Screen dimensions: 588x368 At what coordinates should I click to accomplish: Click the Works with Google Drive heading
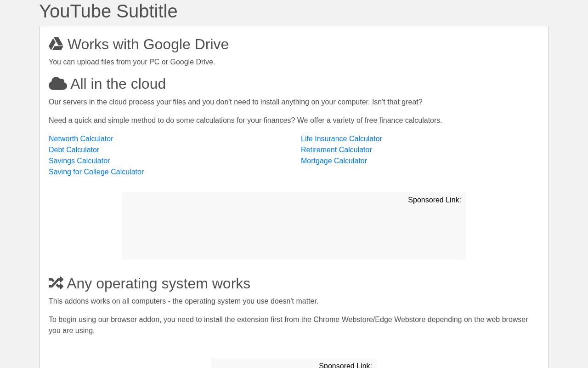pyautogui.click(x=148, y=44)
